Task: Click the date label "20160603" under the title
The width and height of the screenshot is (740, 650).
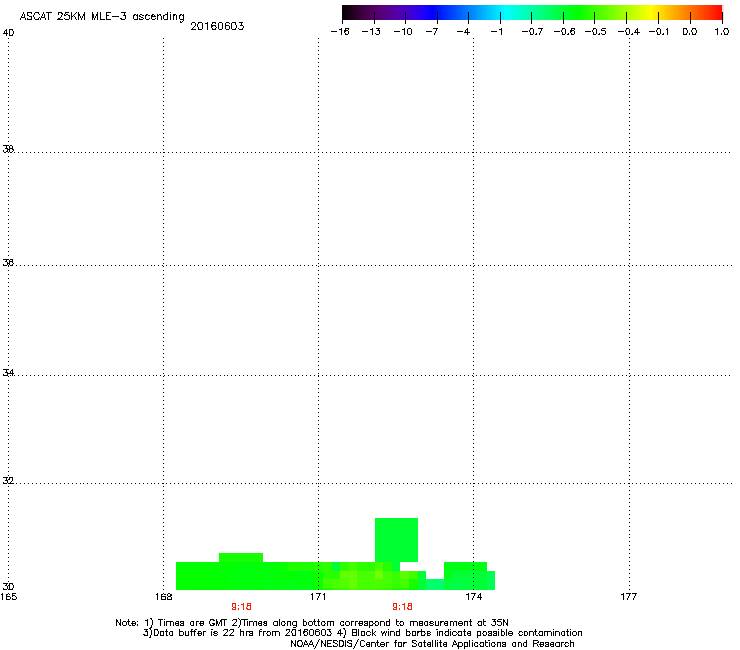Action: click(217, 26)
